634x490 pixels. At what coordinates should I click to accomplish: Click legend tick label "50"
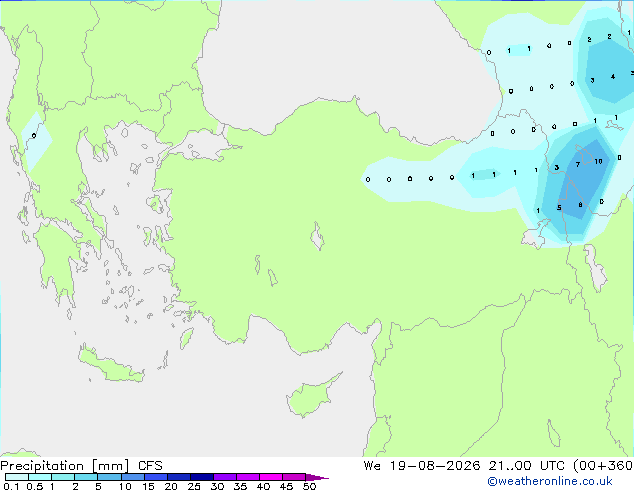(309, 486)
